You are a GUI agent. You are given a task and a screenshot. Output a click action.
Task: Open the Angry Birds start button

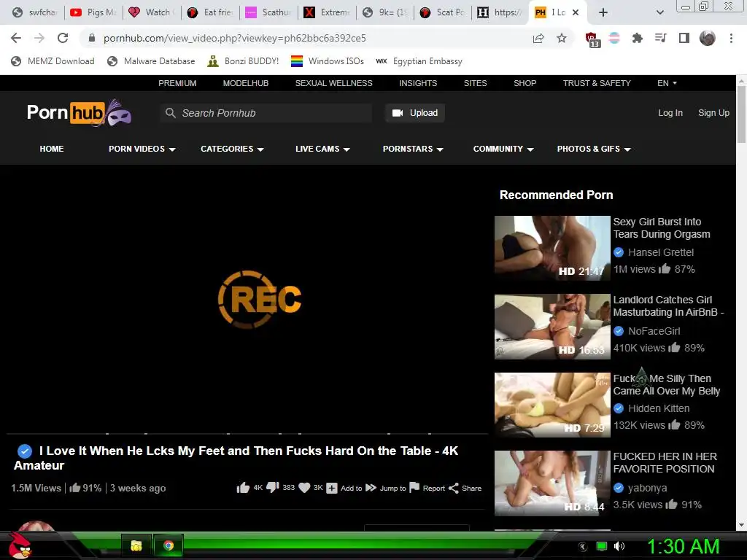coord(20,545)
